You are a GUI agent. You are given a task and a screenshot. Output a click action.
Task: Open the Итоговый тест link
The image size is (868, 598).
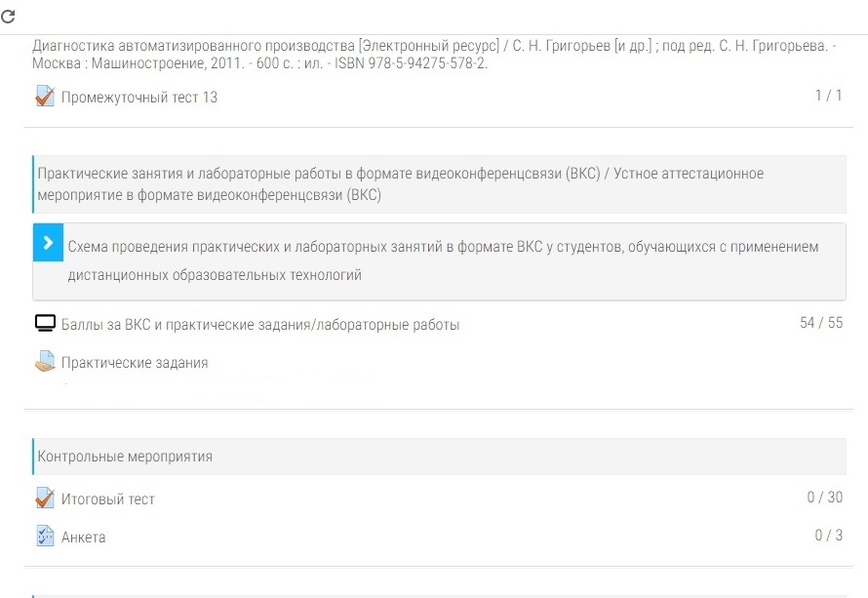[108, 498]
